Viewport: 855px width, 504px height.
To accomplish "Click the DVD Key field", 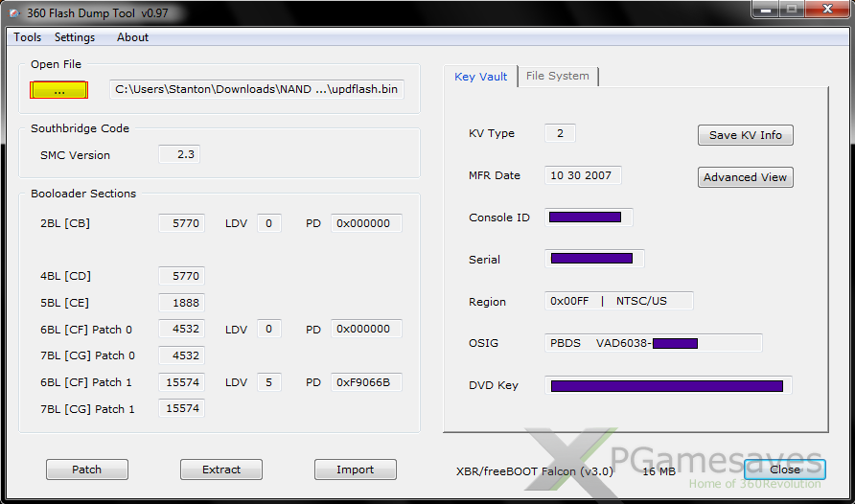I will [668, 385].
